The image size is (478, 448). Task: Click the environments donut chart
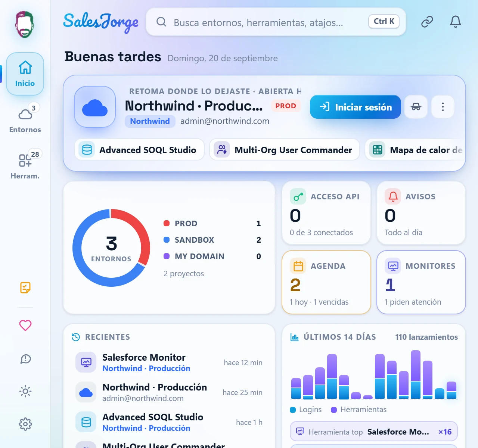pos(111,248)
